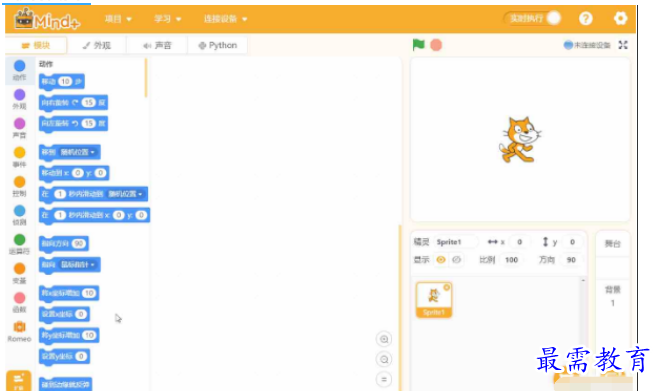Select the 侦测 light blue category
658x391 pixels.
pyautogui.click(x=19, y=215)
